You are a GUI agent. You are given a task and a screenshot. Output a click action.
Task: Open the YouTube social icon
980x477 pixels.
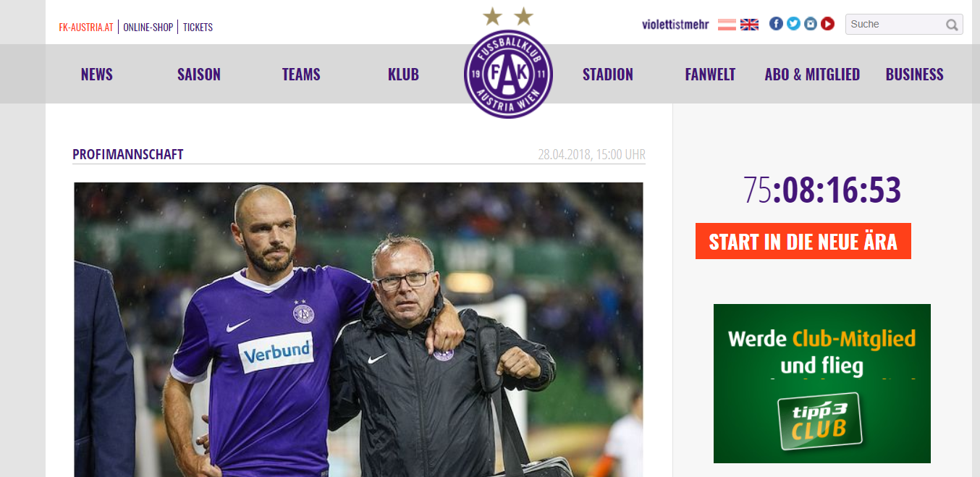[x=827, y=24]
